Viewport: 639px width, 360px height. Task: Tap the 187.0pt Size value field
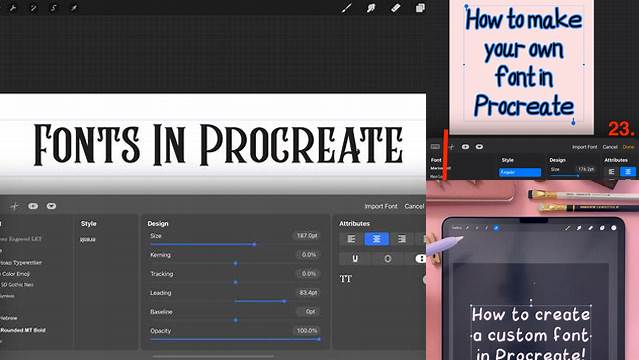click(307, 236)
